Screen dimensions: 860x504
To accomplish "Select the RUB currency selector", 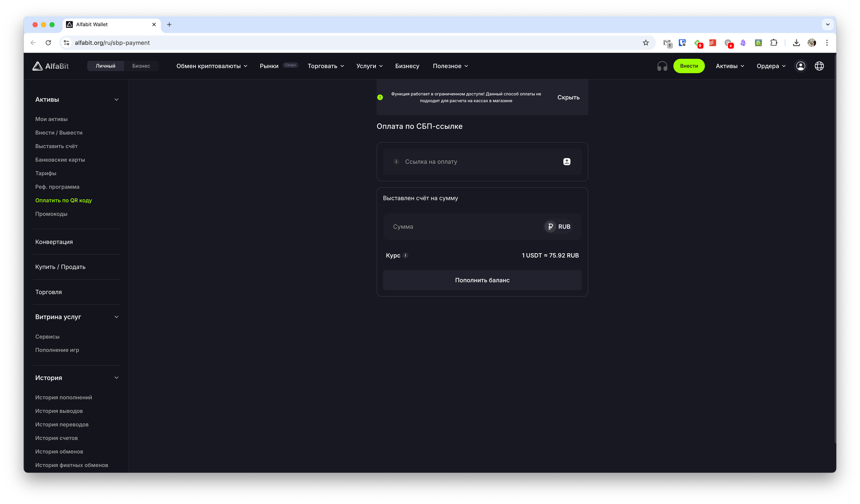I will point(558,227).
